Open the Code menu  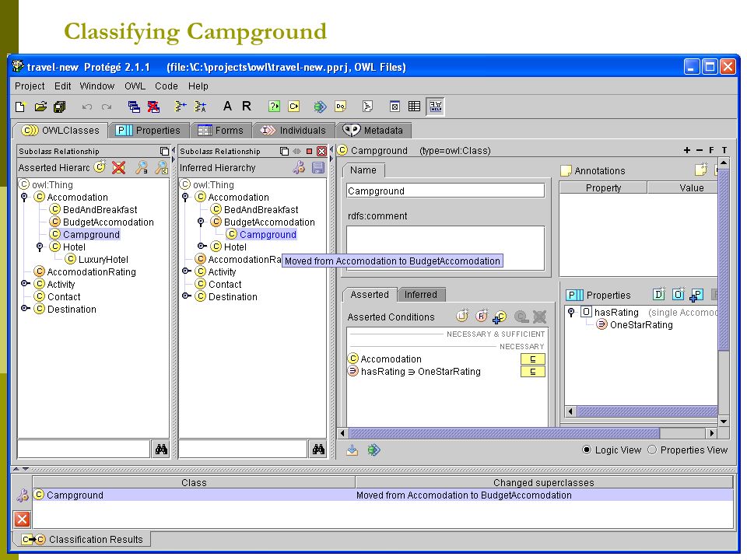tap(167, 86)
